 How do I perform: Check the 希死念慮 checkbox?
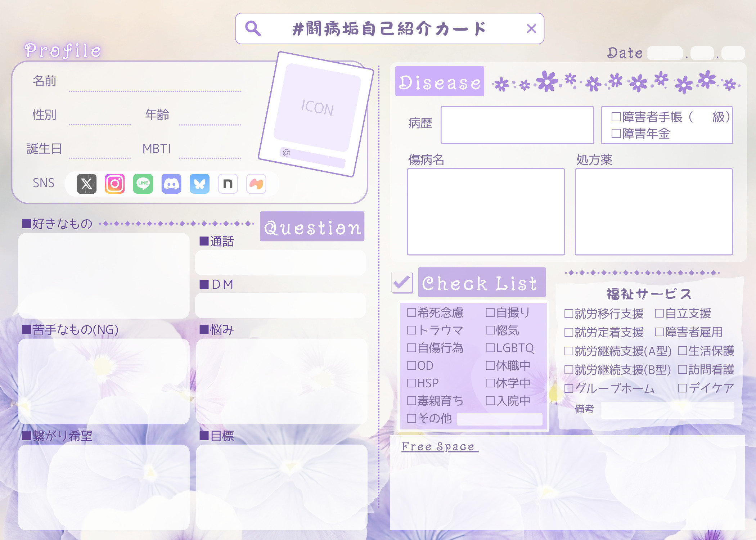(411, 312)
